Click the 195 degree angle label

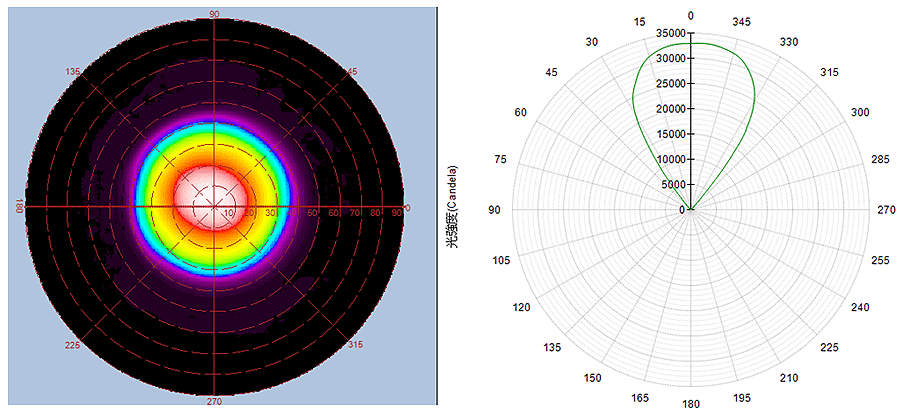point(741,398)
